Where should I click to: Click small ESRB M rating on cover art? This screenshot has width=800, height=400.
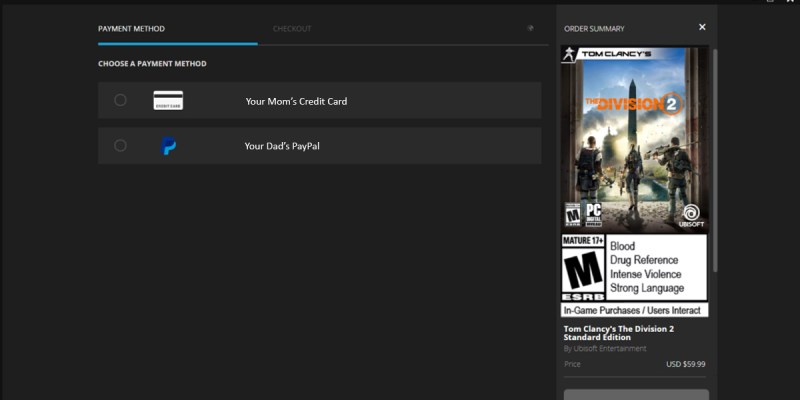[x=573, y=215]
